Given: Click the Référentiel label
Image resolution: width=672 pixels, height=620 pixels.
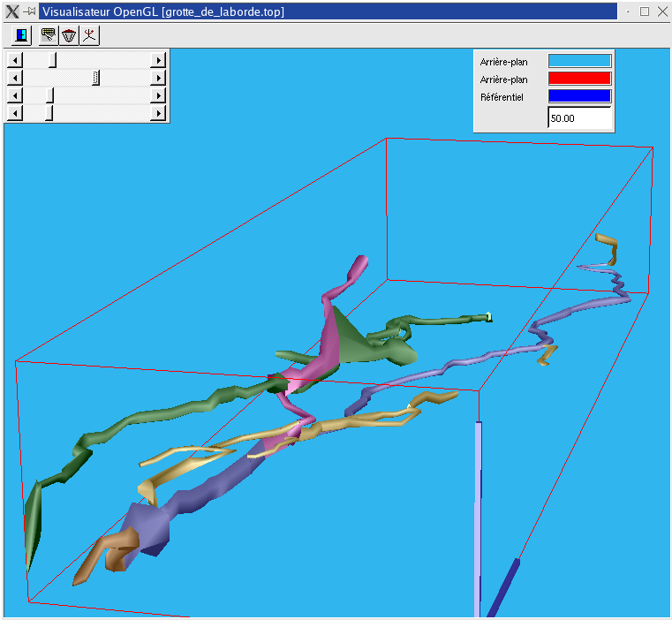Looking at the screenshot, I should click(502, 97).
